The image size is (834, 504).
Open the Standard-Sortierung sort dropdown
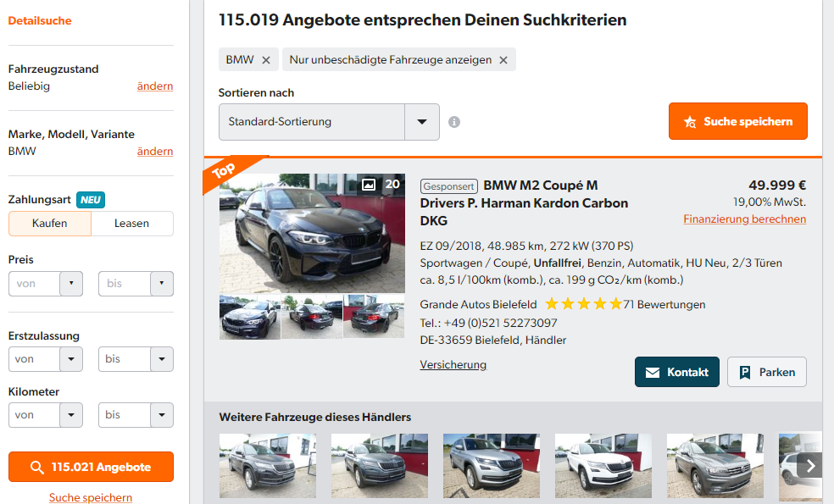click(x=329, y=122)
